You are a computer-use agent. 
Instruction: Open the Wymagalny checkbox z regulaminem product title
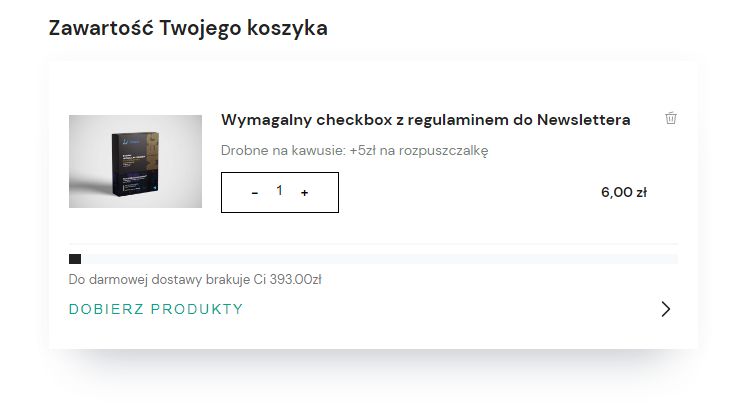point(425,120)
